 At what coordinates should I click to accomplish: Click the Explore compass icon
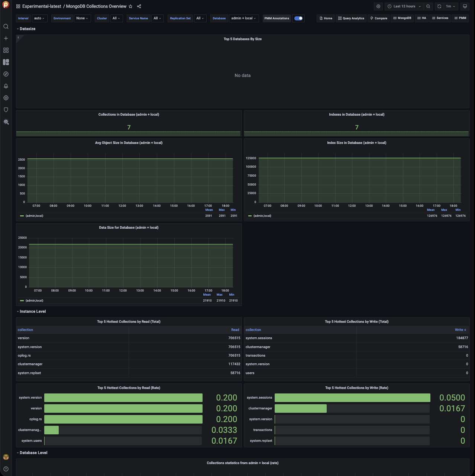click(x=6, y=74)
